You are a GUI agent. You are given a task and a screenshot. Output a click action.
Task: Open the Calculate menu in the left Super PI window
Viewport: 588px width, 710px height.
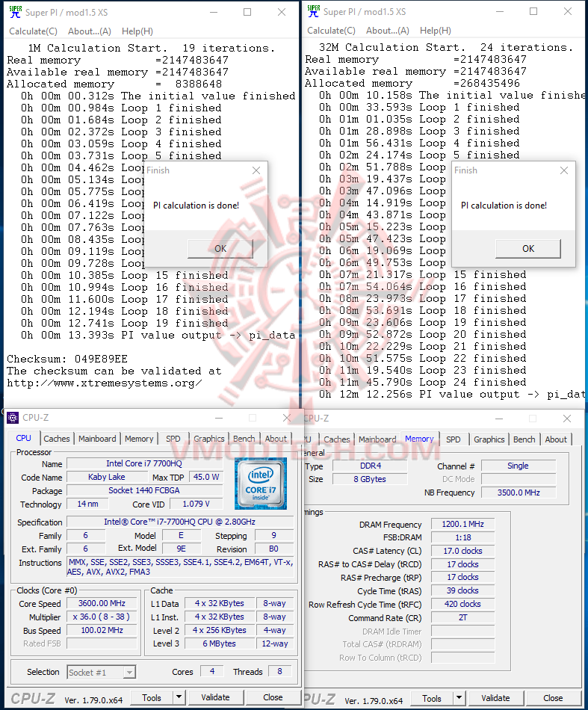coord(33,31)
